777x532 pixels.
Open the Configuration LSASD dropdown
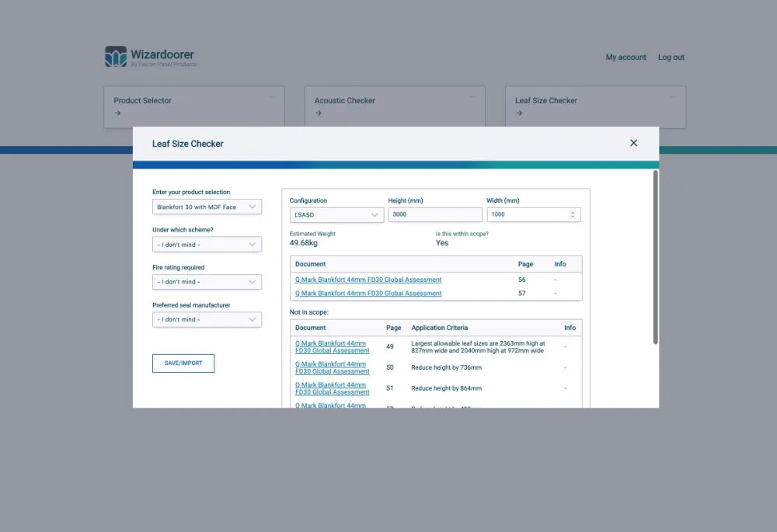point(336,215)
